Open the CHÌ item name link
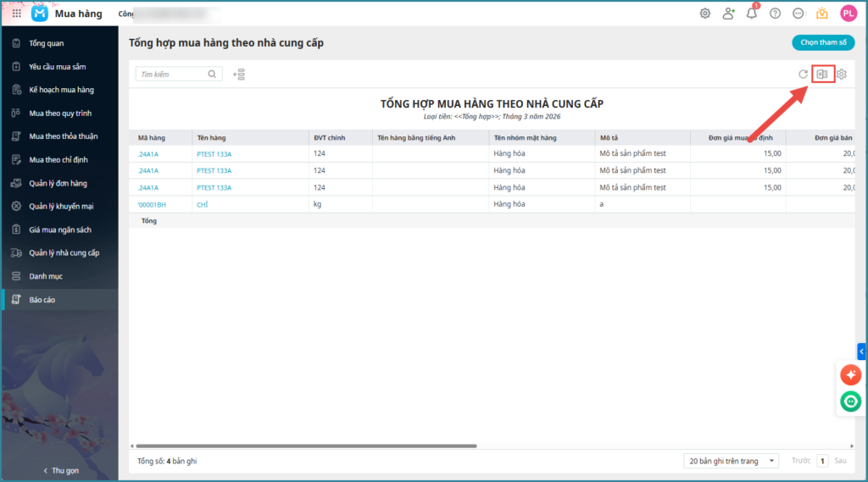868x482 pixels. tap(202, 205)
